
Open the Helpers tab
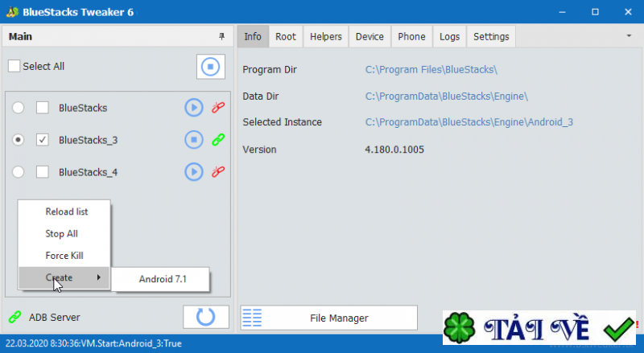pyautogui.click(x=326, y=36)
